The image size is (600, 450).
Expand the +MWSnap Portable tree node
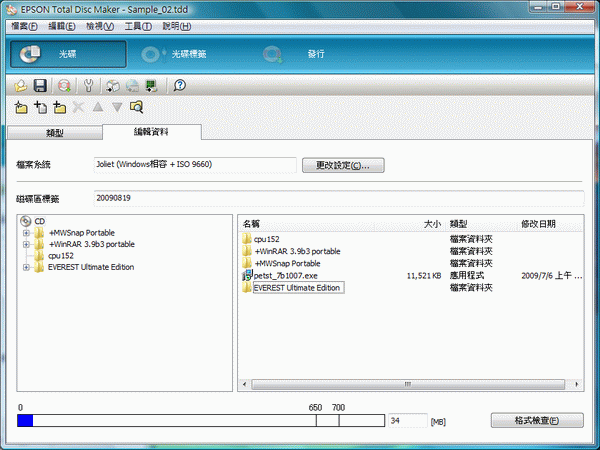point(26,233)
